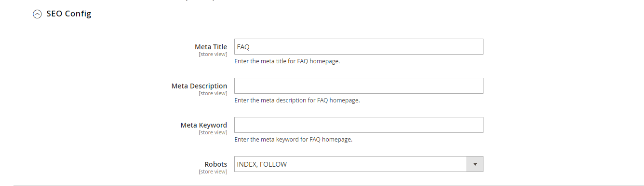Click the meta keyword hint text

(x=293, y=140)
